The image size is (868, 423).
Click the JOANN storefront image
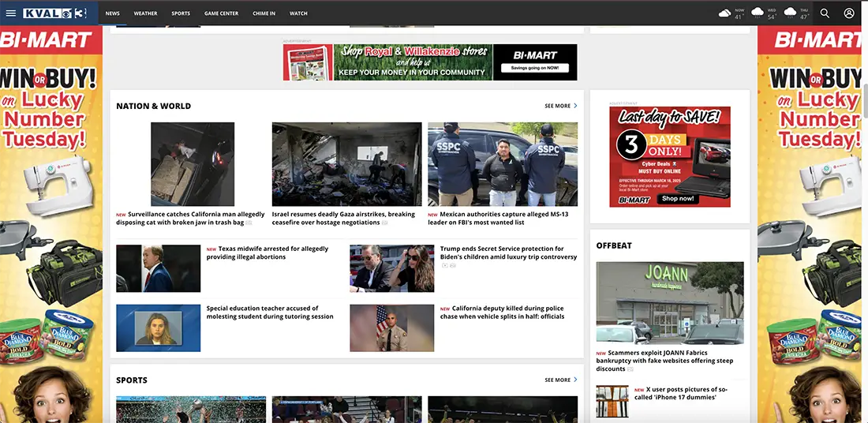(x=670, y=303)
